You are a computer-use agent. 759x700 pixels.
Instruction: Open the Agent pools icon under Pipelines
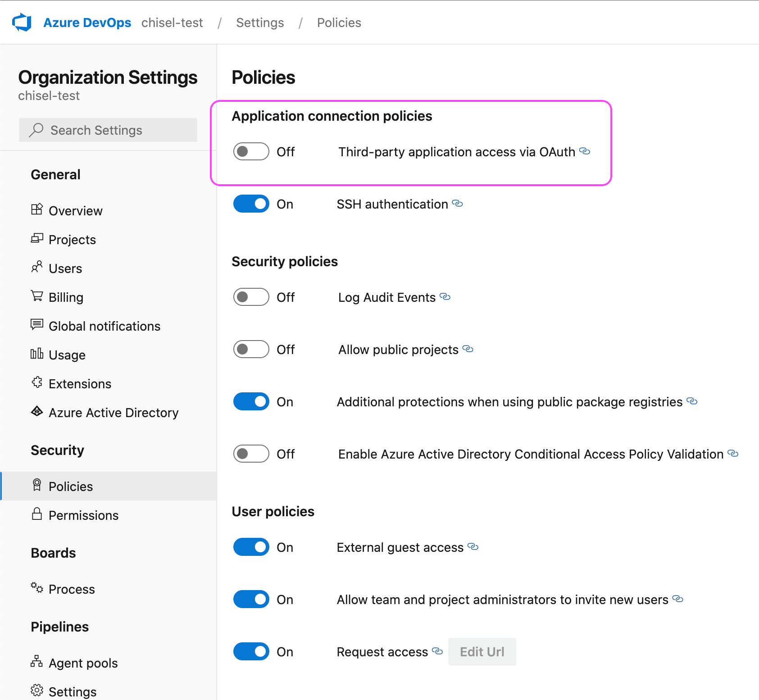[x=37, y=662]
